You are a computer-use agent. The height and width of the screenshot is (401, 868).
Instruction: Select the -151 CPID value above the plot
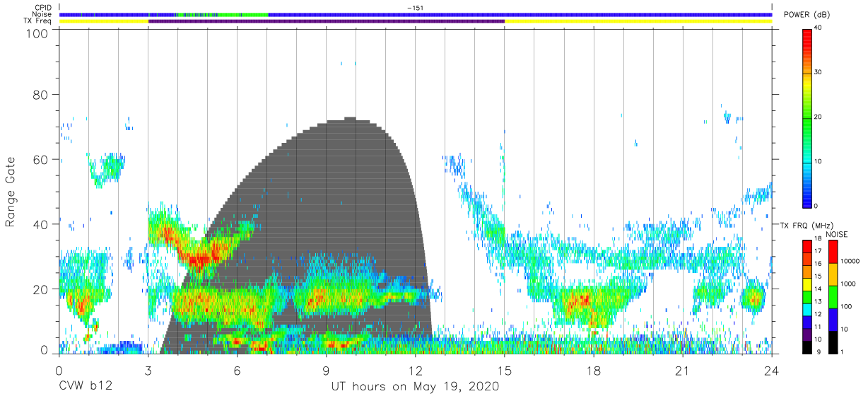[416, 8]
